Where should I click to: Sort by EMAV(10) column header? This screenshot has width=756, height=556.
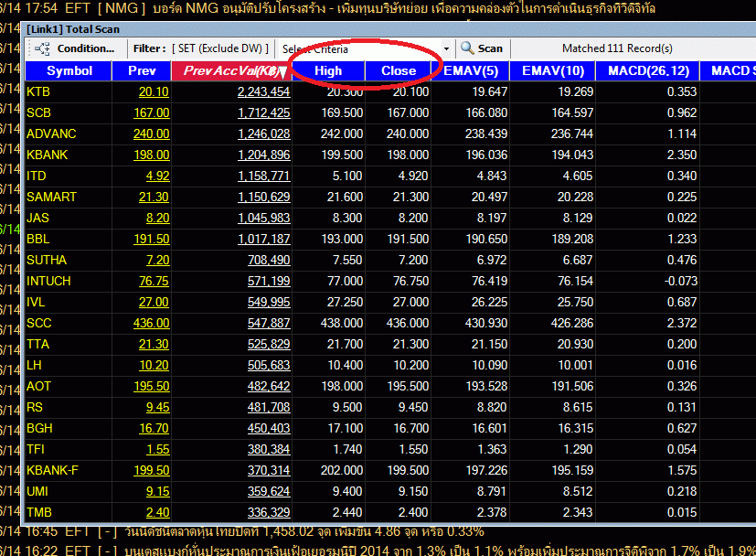[553, 71]
